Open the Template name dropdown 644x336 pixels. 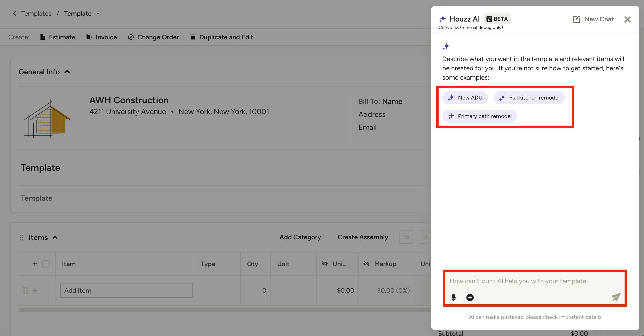tap(98, 13)
